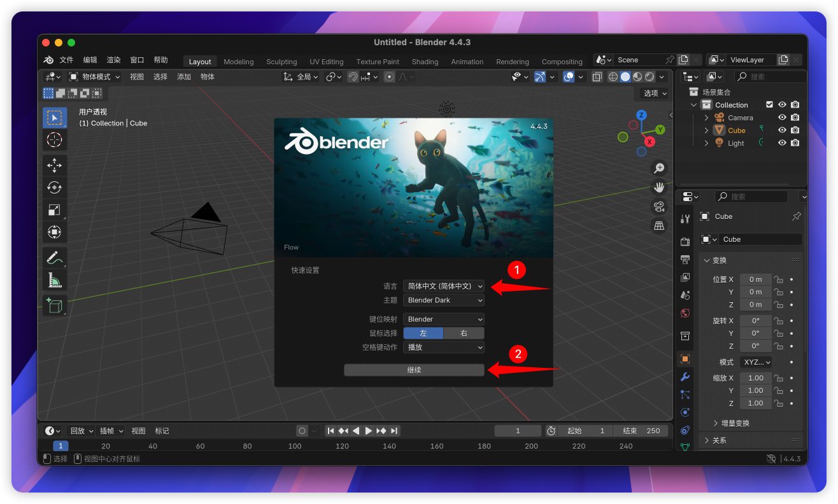The width and height of the screenshot is (838, 504).
Task: Open the theme dropdown showing Blender Dark
Action: click(x=444, y=300)
